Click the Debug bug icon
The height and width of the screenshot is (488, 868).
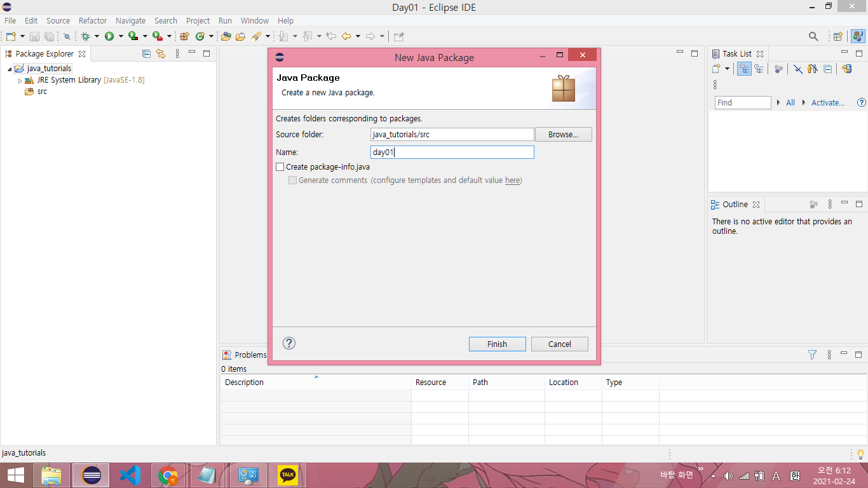pyautogui.click(x=85, y=36)
